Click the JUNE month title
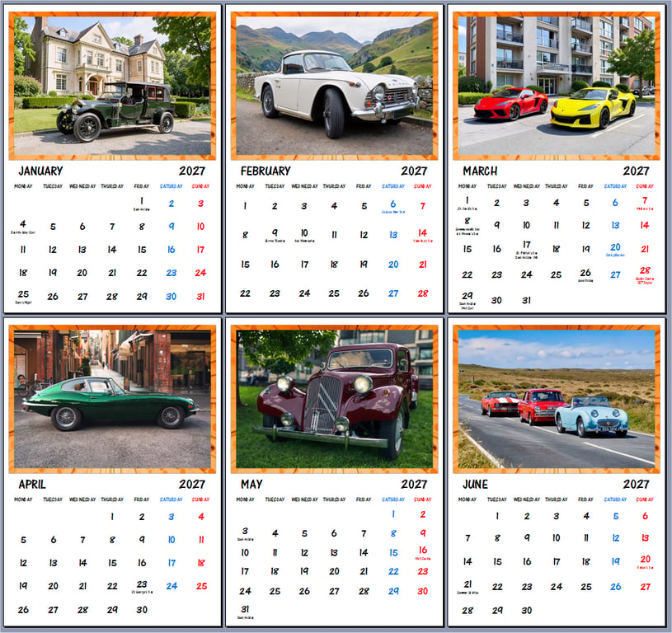672x633 pixels. click(x=475, y=485)
